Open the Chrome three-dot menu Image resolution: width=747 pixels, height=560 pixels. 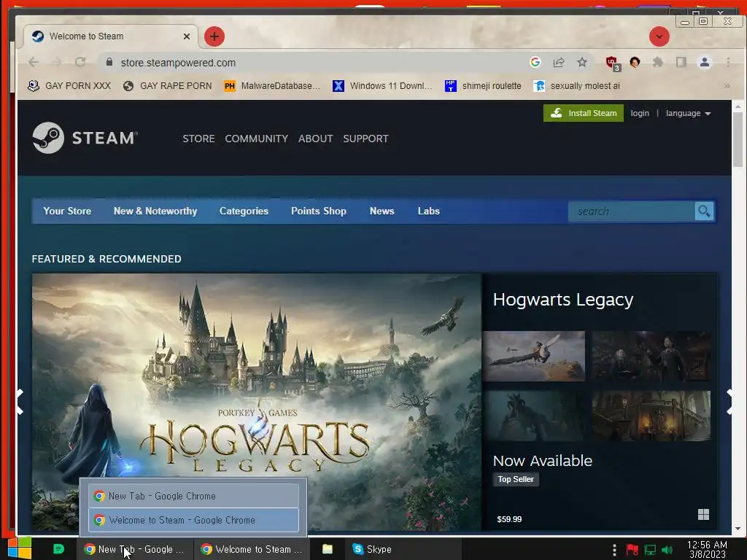pos(728,62)
